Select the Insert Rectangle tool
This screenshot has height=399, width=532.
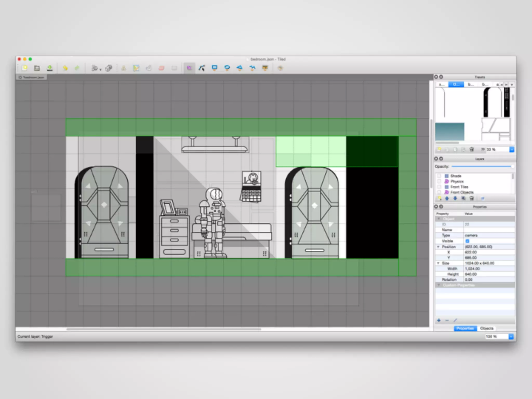[214, 68]
